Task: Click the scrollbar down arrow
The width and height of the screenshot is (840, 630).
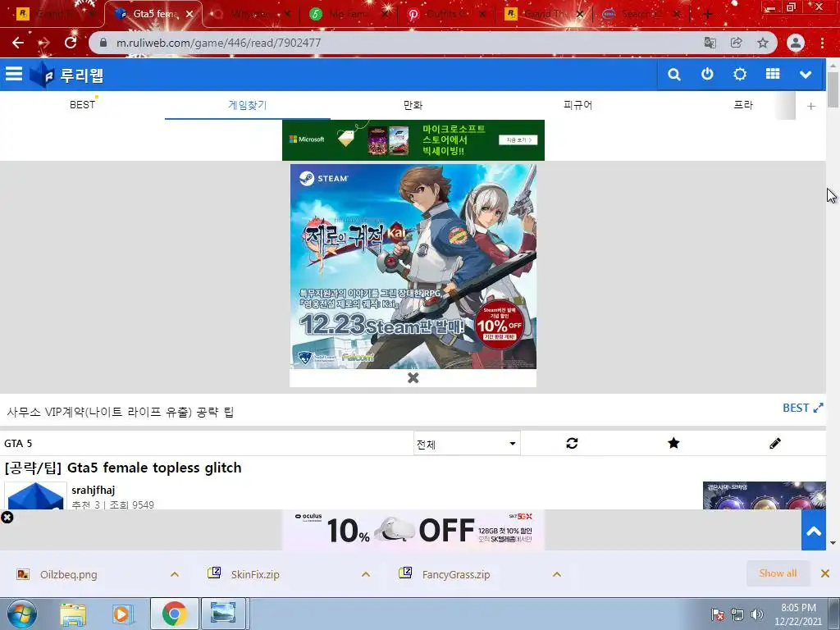Action: point(833,543)
